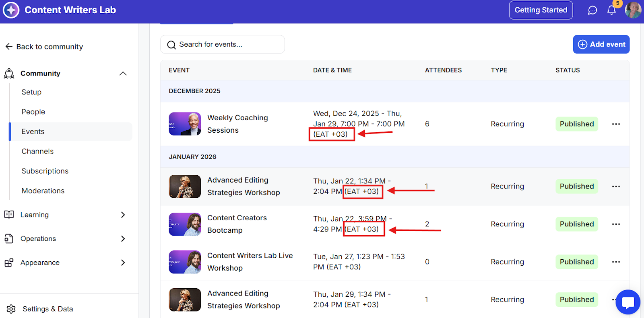
Task: Click the Operations icon in sidebar
Action: (x=9, y=239)
